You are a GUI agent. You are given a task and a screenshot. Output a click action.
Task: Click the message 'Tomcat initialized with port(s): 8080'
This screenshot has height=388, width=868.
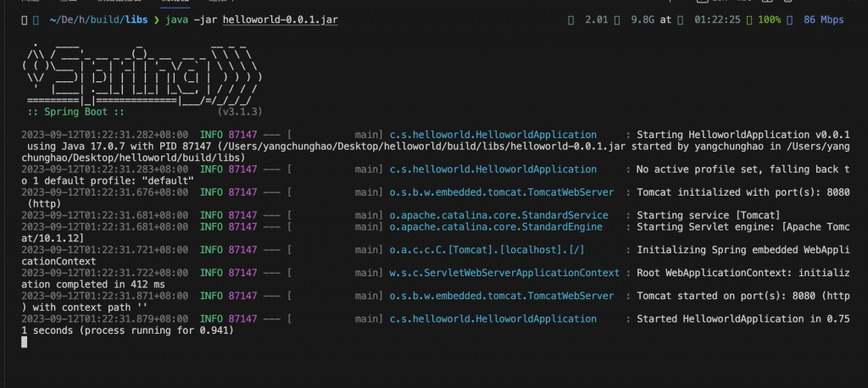[x=743, y=192]
